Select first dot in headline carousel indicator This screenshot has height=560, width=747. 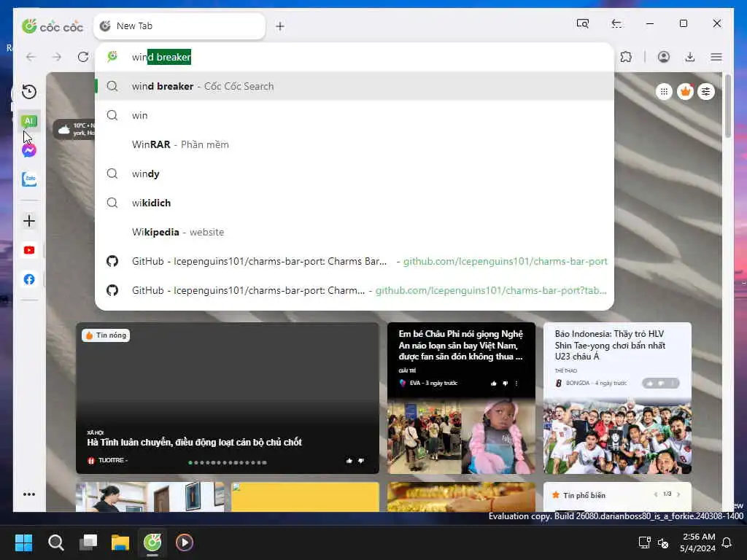(x=190, y=462)
